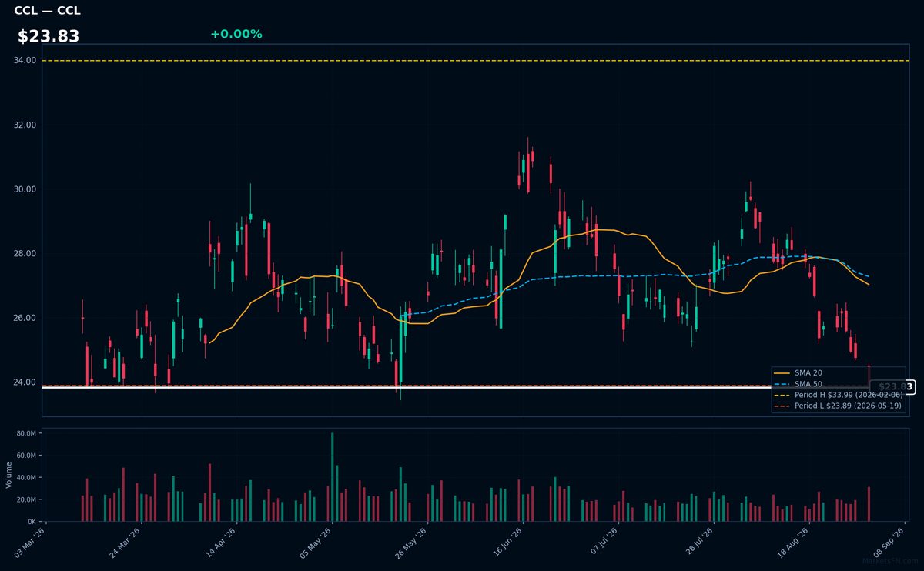Image resolution: width=924 pixels, height=571 pixels.
Task: Click the 60.0M volume axis label
Action: tap(27, 456)
